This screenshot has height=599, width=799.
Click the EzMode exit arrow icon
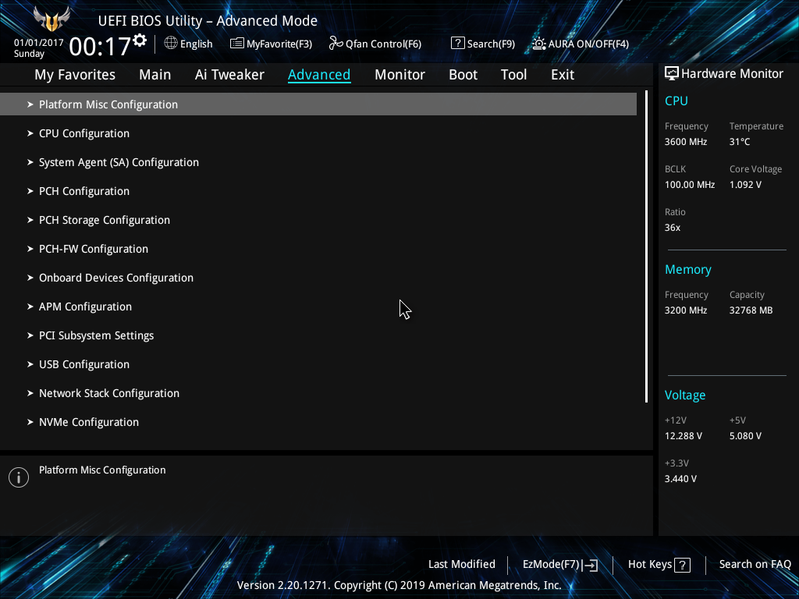pyautogui.click(x=590, y=565)
